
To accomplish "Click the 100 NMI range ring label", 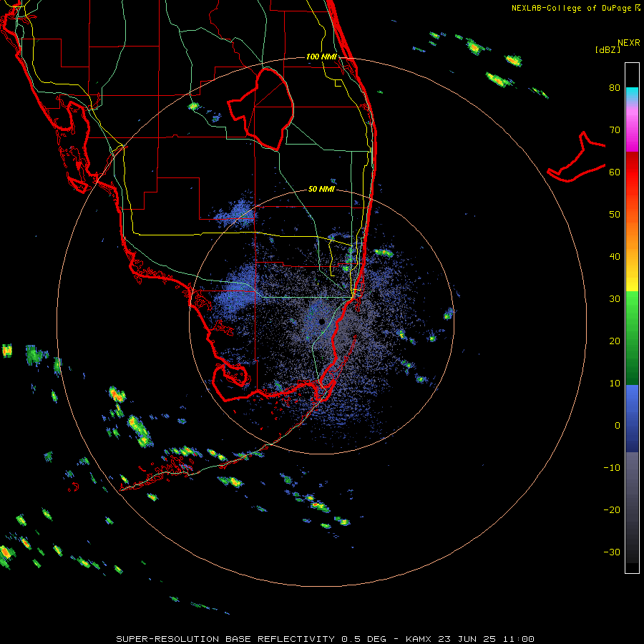I will tap(321, 57).
